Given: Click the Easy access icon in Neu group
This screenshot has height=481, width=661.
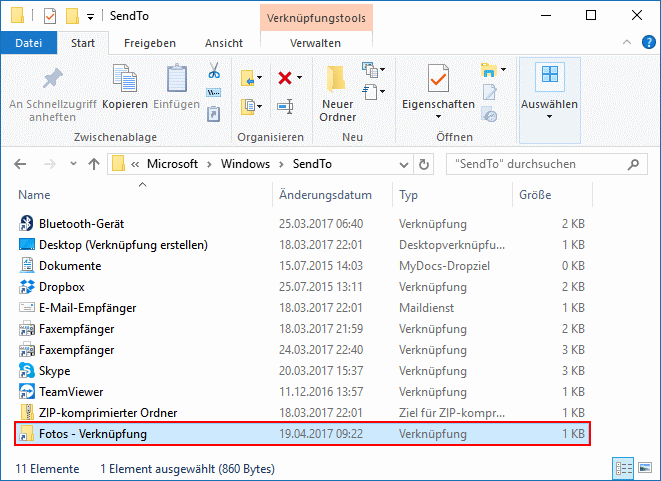Looking at the screenshot, I should [x=370, y=92].
